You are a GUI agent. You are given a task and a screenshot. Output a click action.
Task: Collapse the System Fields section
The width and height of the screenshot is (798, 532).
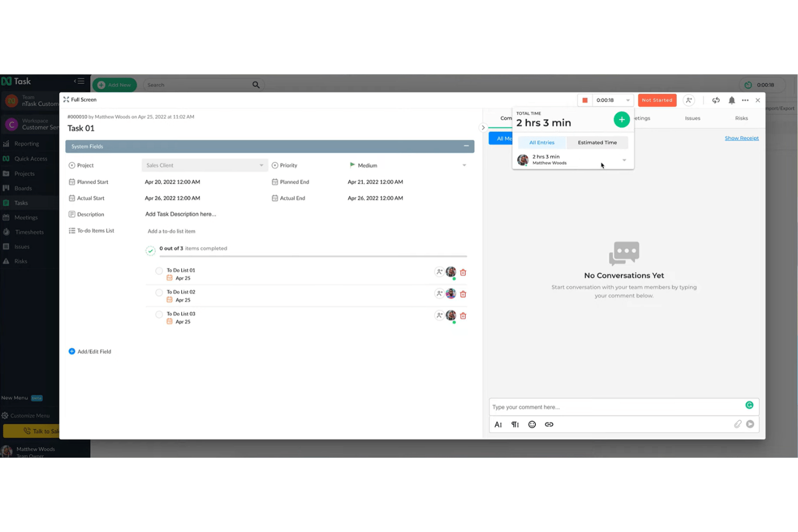(466, 146)
